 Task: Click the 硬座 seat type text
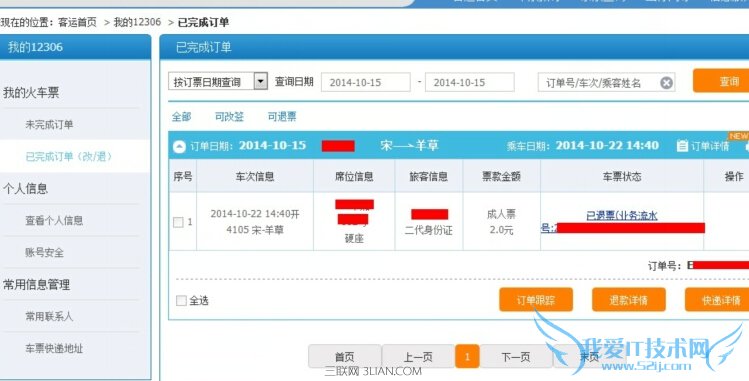pos(354,239)
